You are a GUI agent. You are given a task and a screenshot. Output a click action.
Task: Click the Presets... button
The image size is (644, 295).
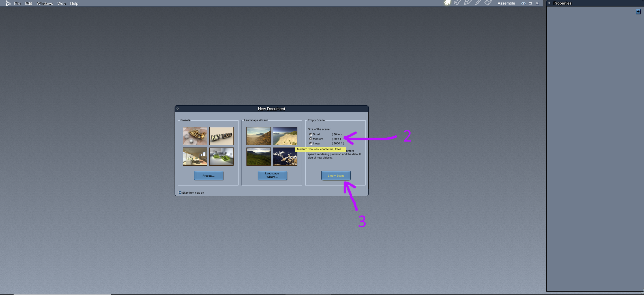click(209, 176)
